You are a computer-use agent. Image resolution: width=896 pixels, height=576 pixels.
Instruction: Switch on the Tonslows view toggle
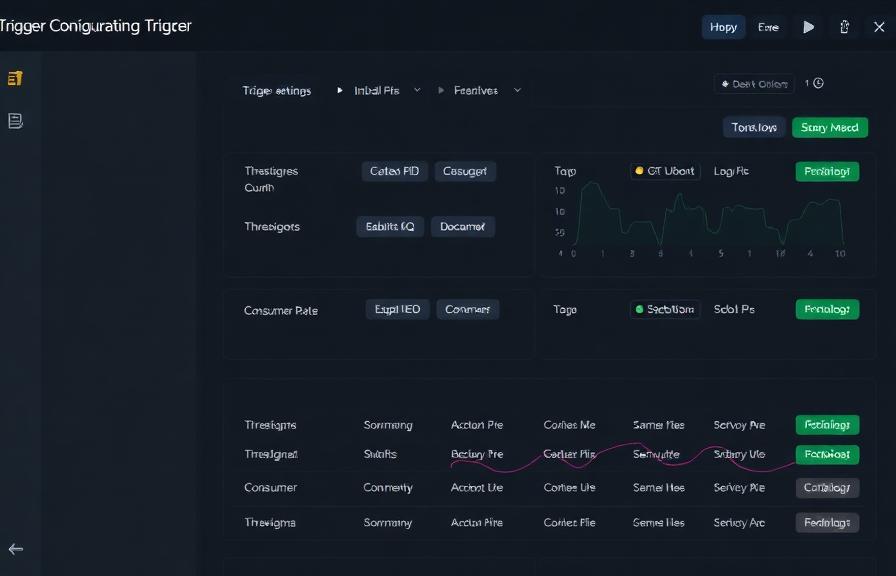pyautogui.click(x=753, y=127)
